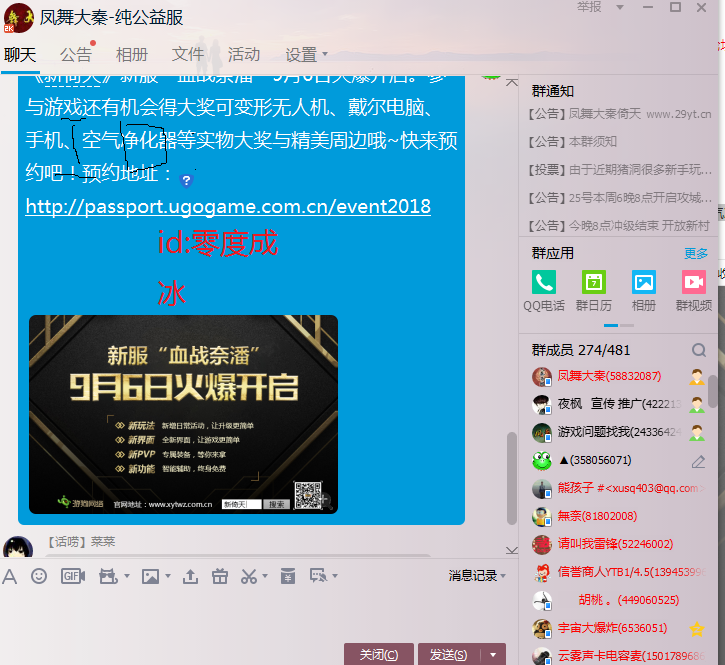725x665 pixels.
Task: Open the dropdown arrow next to 举报
Action: 620,7
